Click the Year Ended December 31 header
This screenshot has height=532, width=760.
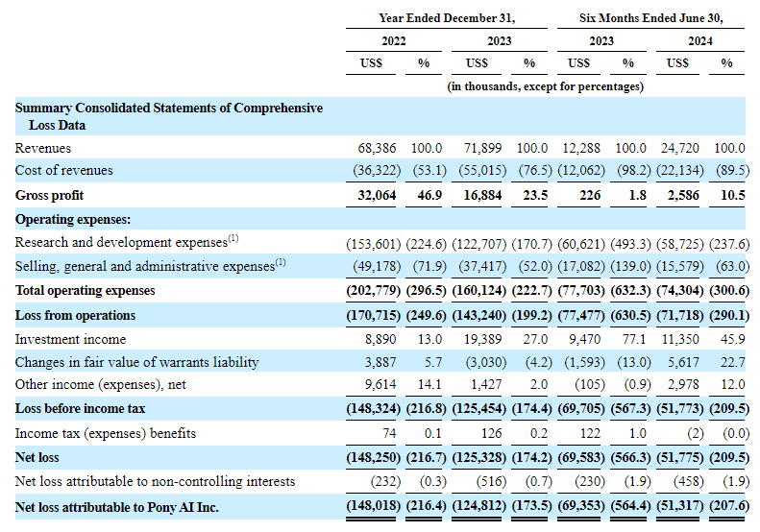pyautogui.click(x=447, y=17)
